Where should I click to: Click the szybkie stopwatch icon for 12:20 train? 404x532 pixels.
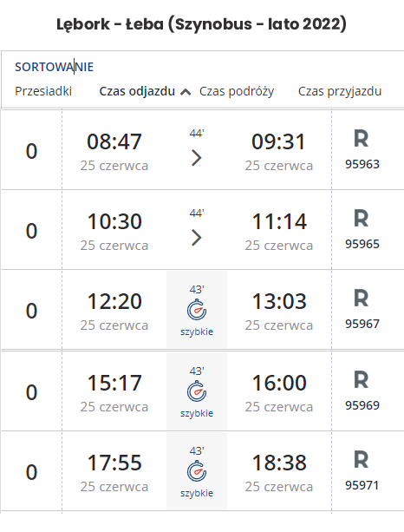coord(197,310)
